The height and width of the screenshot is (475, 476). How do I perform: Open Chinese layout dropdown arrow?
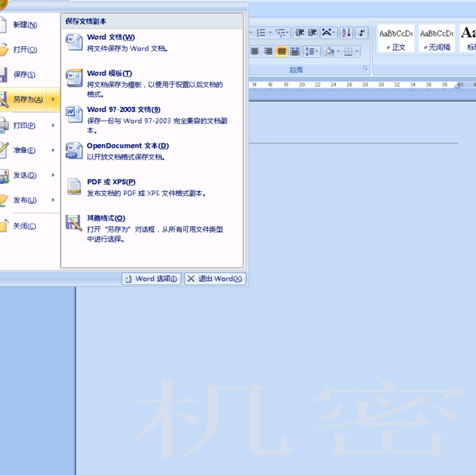(x=334, y=33)
